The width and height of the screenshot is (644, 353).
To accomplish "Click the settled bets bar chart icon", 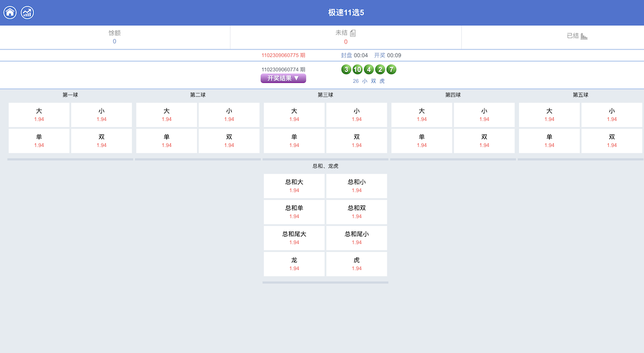I will [x=584, y=36].
